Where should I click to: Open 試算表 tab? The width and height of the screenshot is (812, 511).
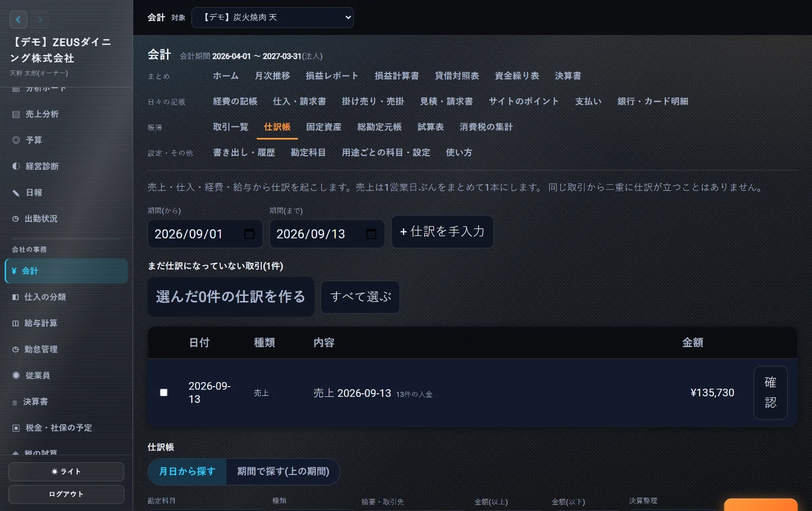pyautogui.click(x=430, y=127)
